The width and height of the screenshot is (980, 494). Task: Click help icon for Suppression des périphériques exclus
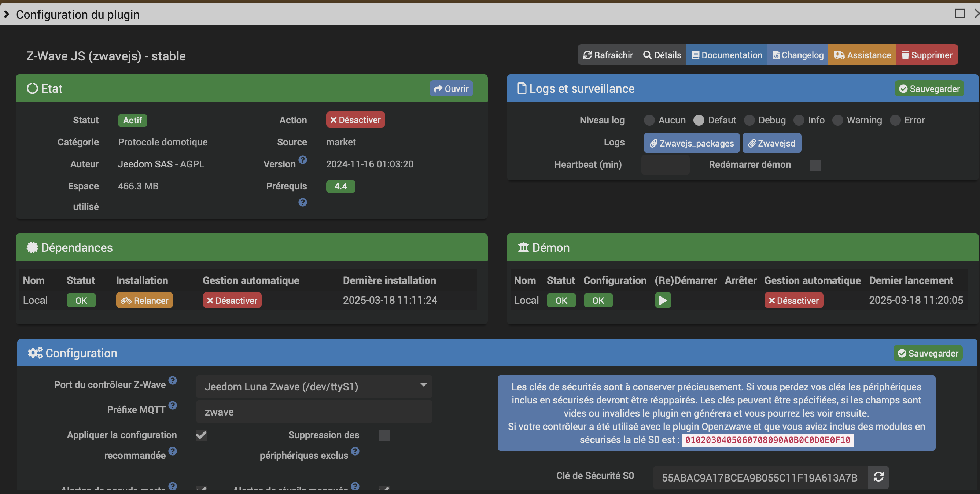point(355,451)
